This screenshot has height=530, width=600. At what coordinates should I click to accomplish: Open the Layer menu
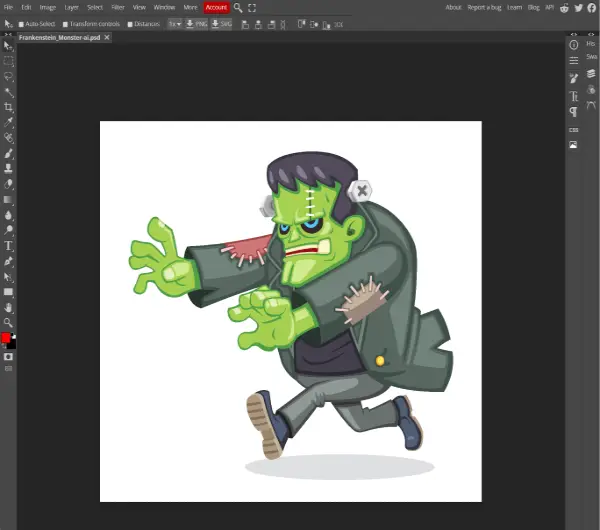[x=71, y=7]
